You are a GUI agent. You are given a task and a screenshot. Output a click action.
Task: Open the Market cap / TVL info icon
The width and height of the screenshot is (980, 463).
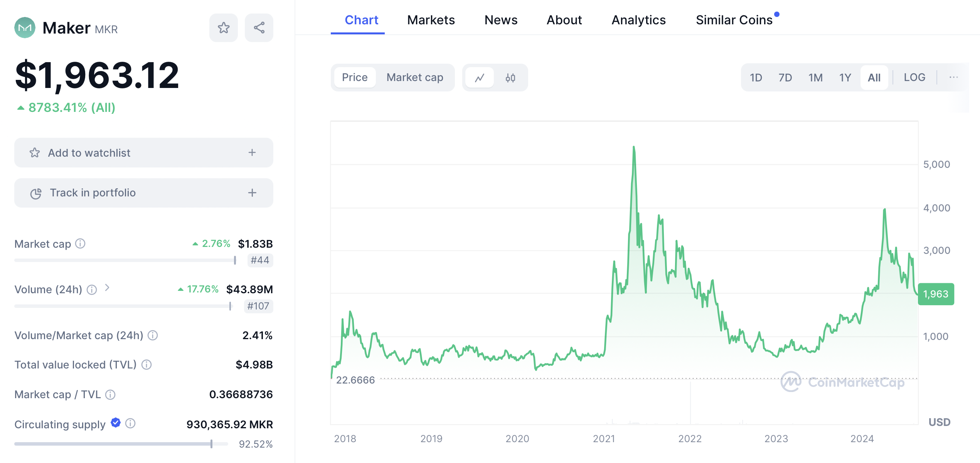[x=110, y=394]
